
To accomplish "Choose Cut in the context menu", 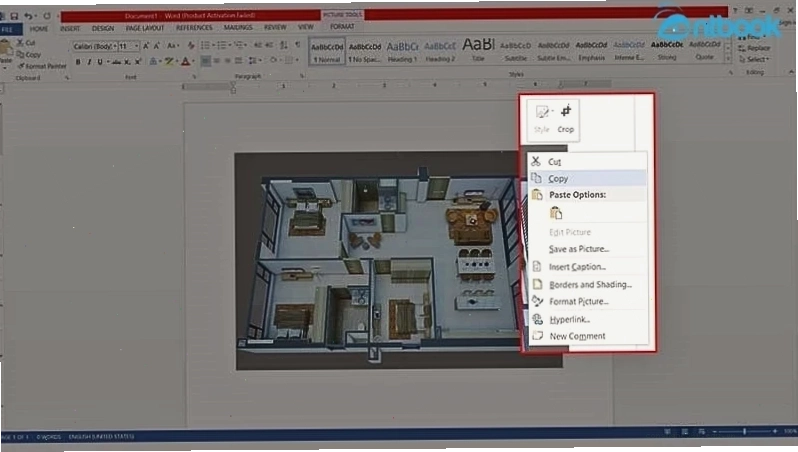I will (587, 162).
